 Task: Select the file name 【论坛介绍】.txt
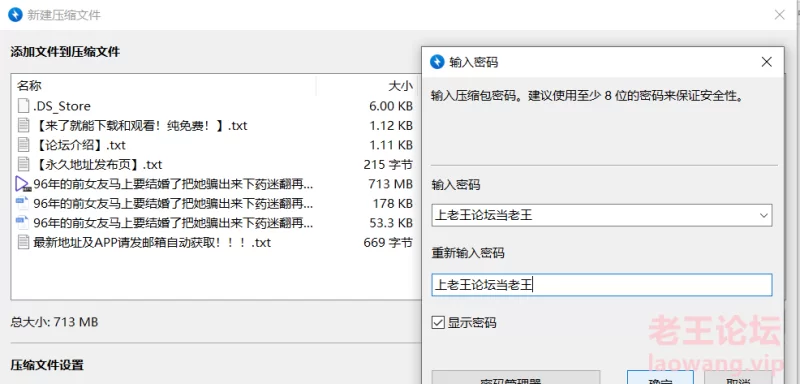(79, 145)
